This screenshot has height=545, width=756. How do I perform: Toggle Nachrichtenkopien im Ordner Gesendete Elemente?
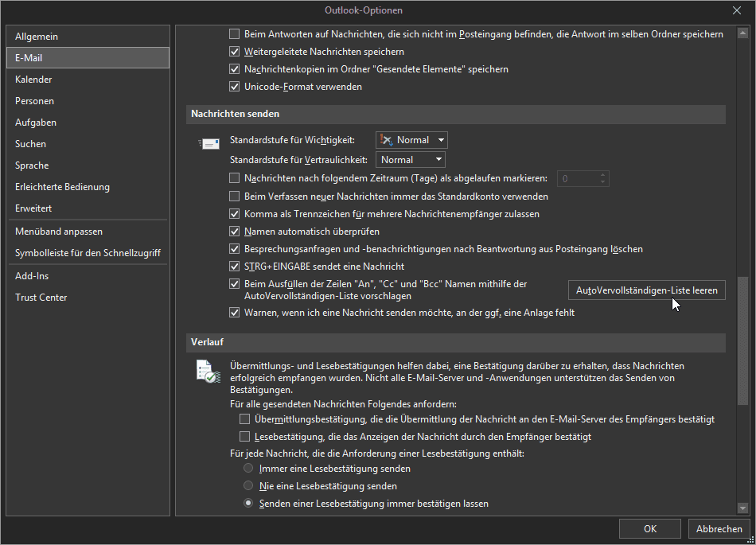(234, 69)
